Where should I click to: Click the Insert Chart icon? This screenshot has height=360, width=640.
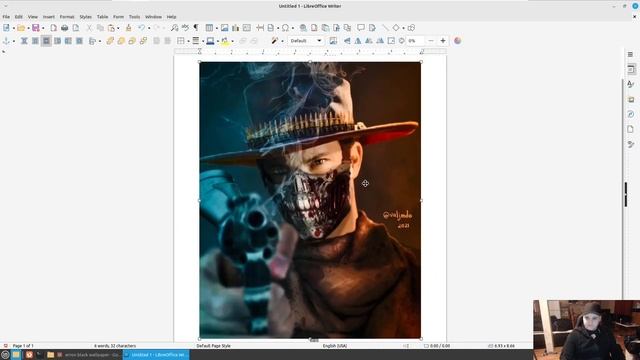pyautogui.click(x=236, y=28)
